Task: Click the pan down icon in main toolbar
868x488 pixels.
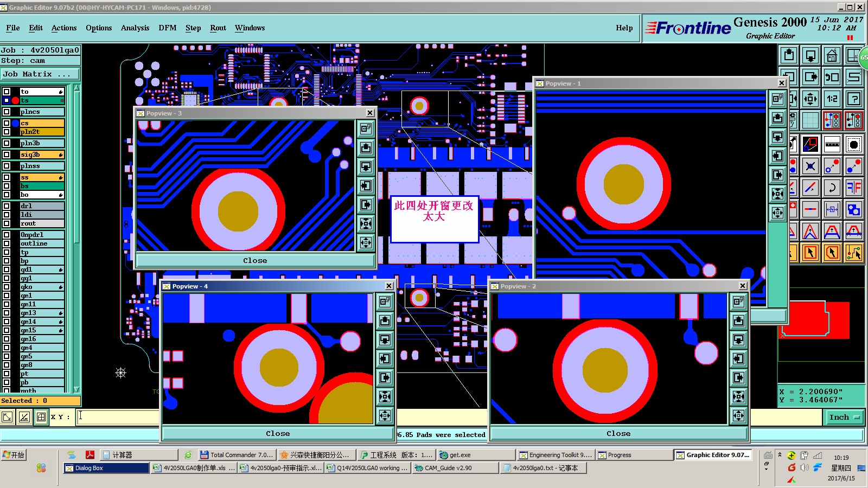Action: 810,55
